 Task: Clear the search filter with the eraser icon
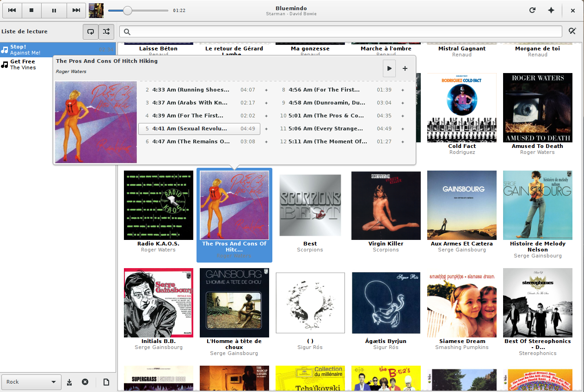(572, 31)
